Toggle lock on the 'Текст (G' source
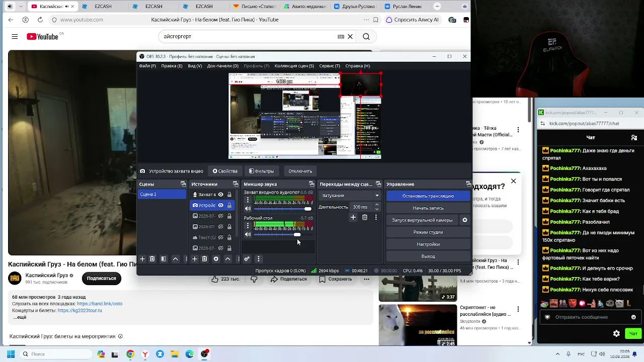This screenshot has width=644, height=362. (229, 237)
